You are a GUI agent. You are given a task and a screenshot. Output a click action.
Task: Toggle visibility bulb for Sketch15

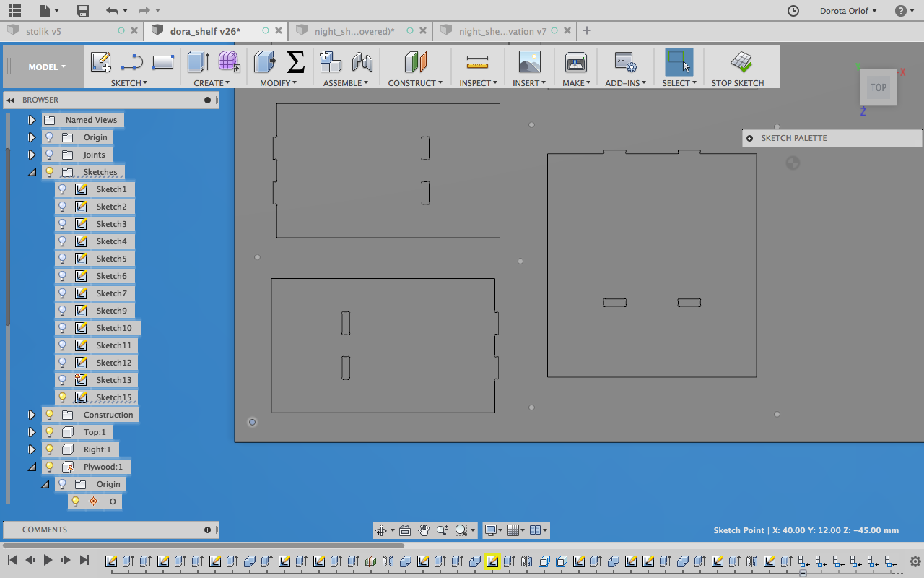[63, 397]
